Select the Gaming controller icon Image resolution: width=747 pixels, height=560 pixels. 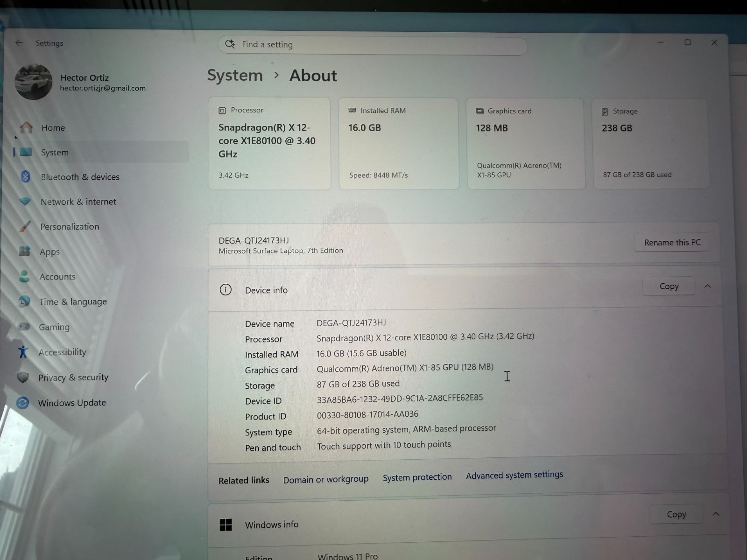pyautogui.click(x=24, y=327)
